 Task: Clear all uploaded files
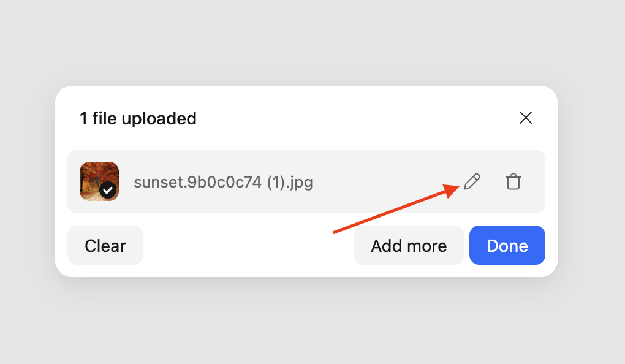(105, 246)
